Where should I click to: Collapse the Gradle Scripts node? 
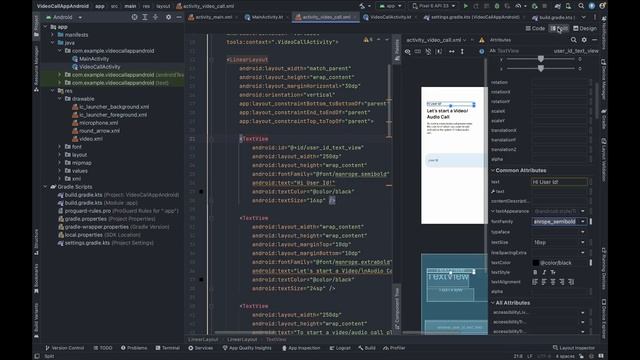(x=45, y=187)
